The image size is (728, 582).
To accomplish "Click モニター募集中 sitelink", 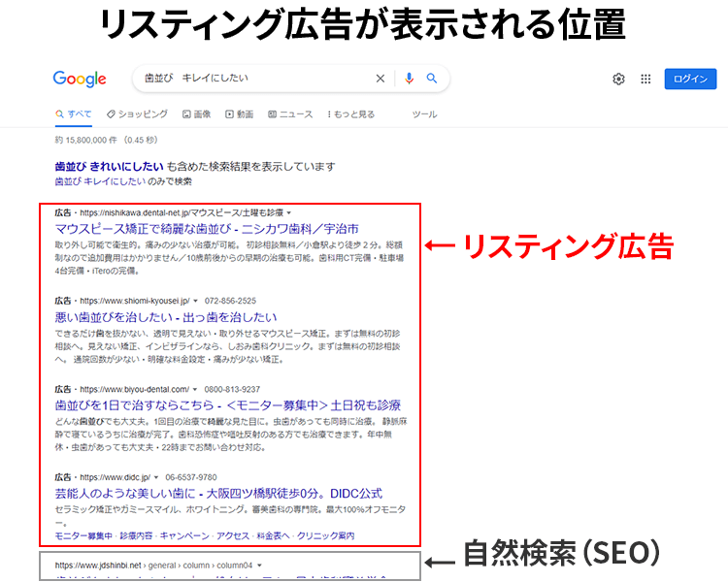I will pos(83,536).
